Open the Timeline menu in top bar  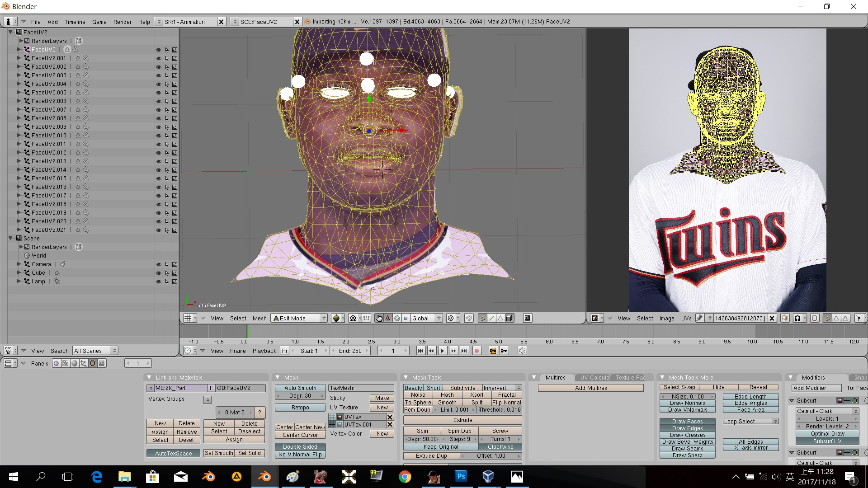tap(75, 22)
